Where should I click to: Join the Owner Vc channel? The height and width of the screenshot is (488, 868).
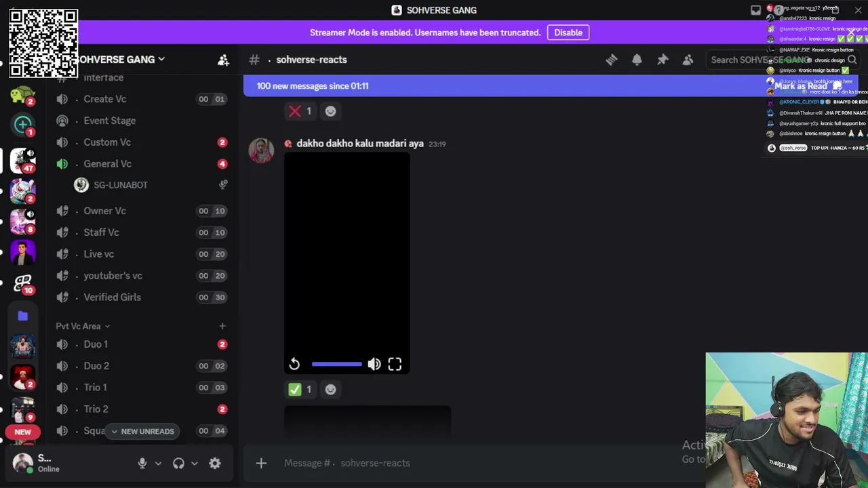pyautogui.click(x=141, y=211)
